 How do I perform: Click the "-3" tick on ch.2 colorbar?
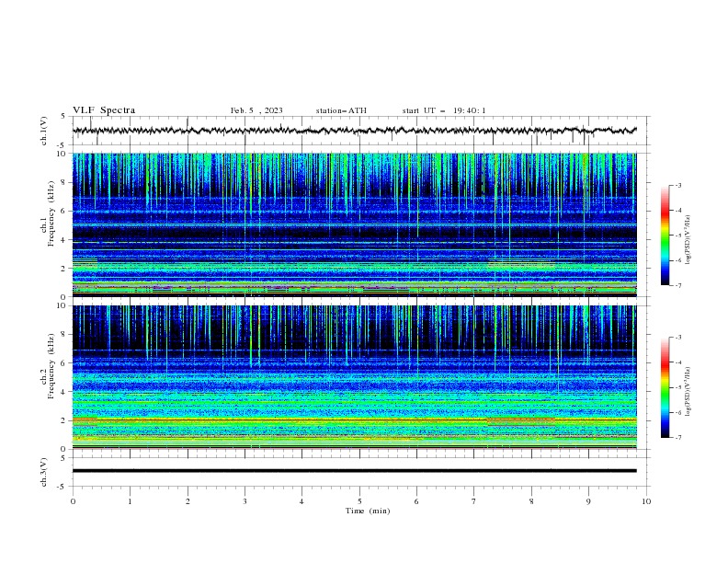677,338
